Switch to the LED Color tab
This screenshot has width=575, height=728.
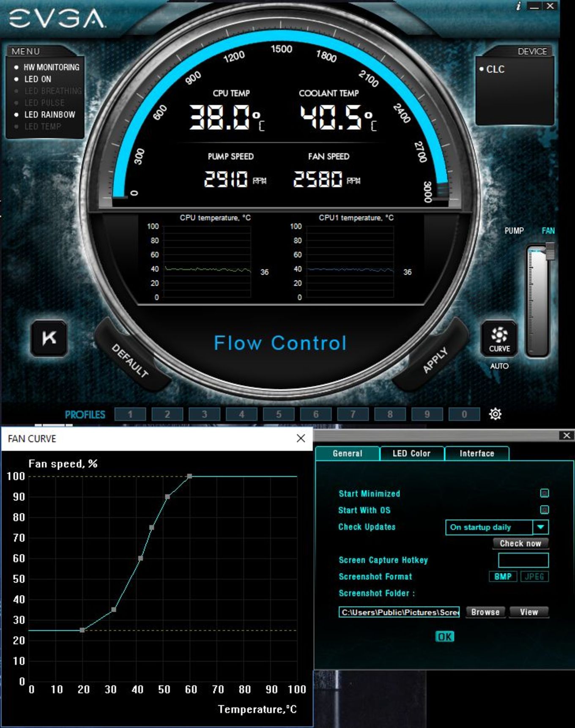[412, 454]
